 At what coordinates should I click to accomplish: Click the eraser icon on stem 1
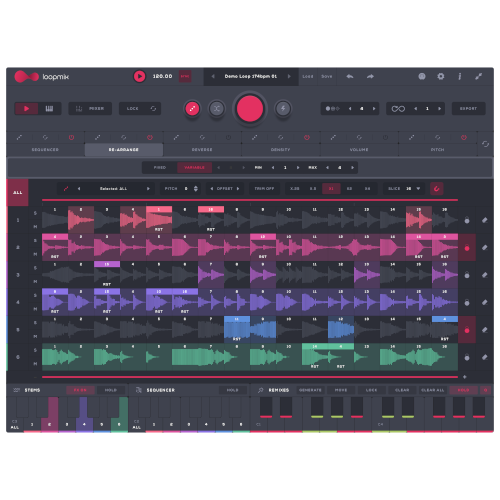point(485,220)
